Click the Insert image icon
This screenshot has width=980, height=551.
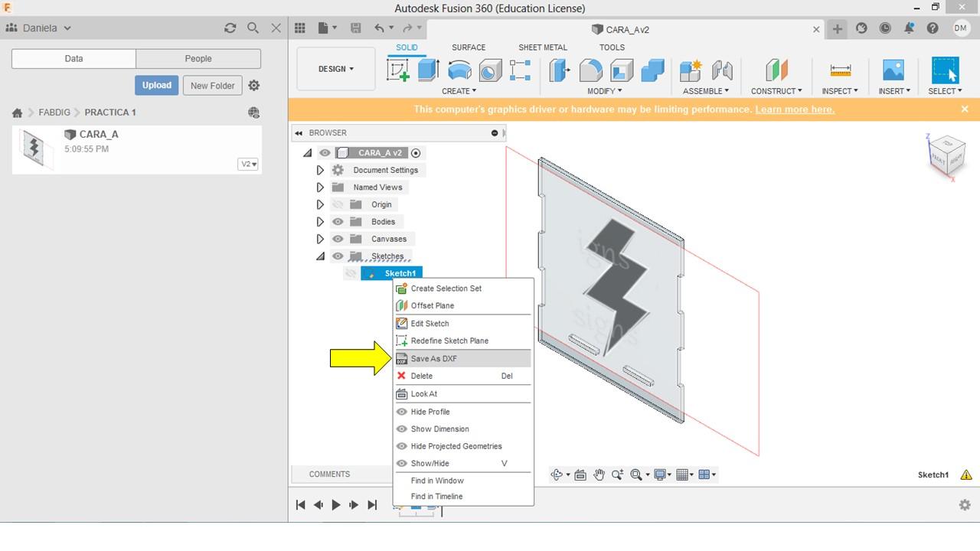893,70
